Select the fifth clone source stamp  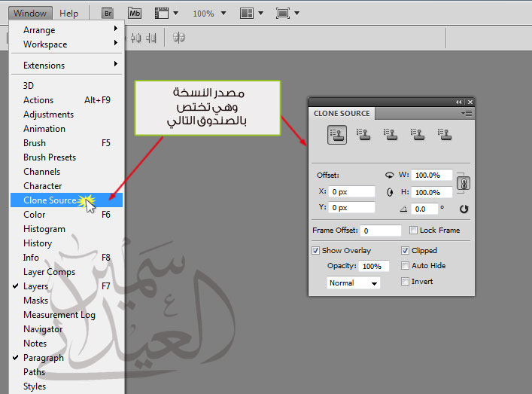[445, 135]
